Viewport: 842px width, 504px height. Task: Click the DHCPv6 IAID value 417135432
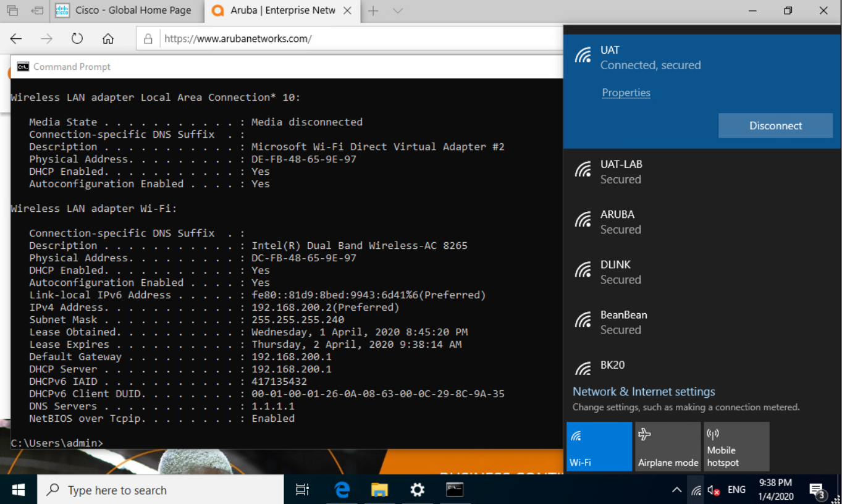click(x=279, y=381)
